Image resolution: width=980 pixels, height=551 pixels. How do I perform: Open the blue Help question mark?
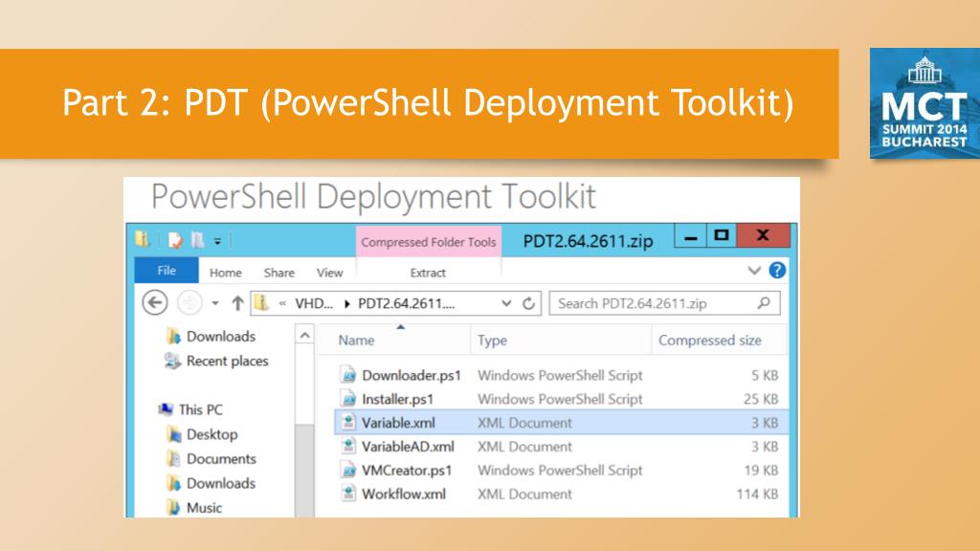777,271
